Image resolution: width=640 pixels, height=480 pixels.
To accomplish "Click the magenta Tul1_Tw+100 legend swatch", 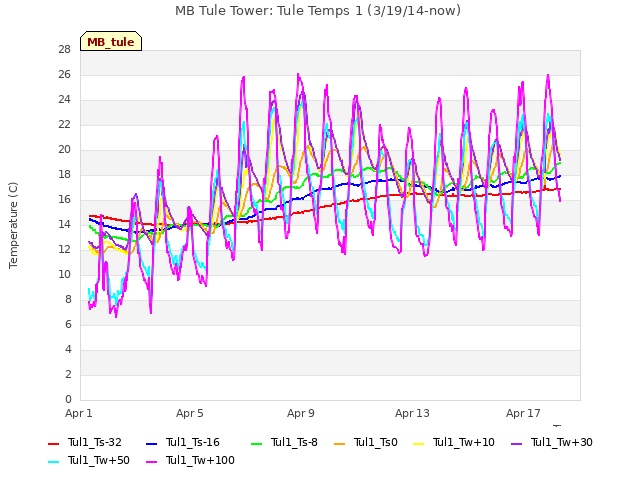I will [x=151, y=462].
